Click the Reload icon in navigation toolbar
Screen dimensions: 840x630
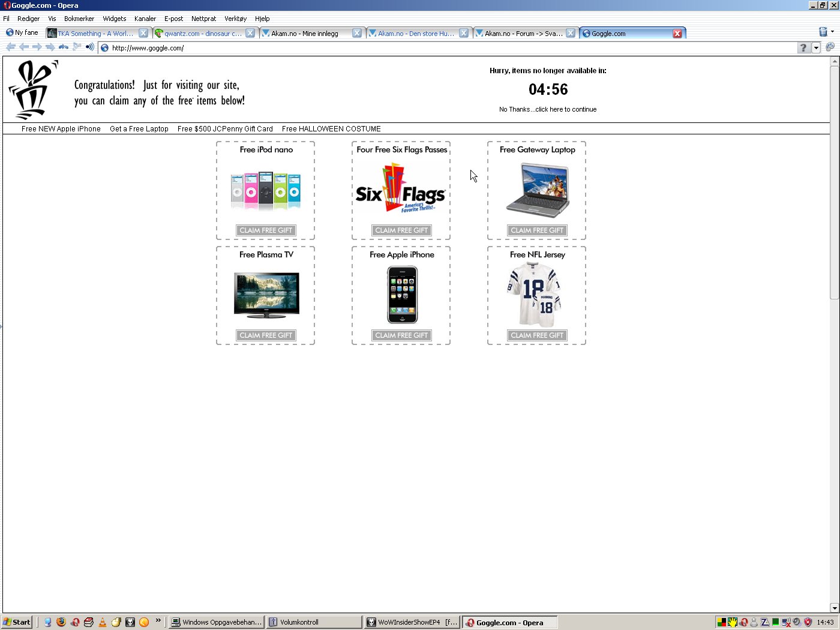click(64, 47)
